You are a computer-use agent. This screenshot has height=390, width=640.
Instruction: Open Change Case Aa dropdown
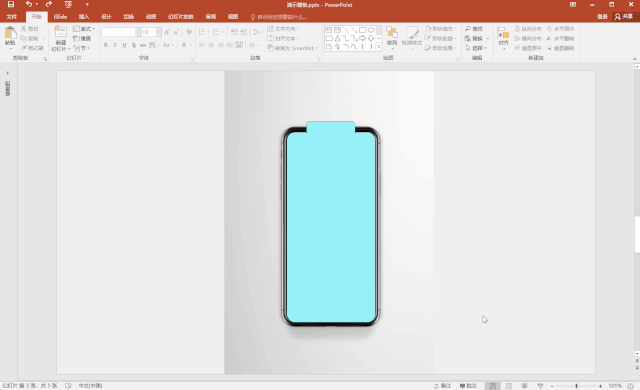pyautogui.click(x=168, y=45)
